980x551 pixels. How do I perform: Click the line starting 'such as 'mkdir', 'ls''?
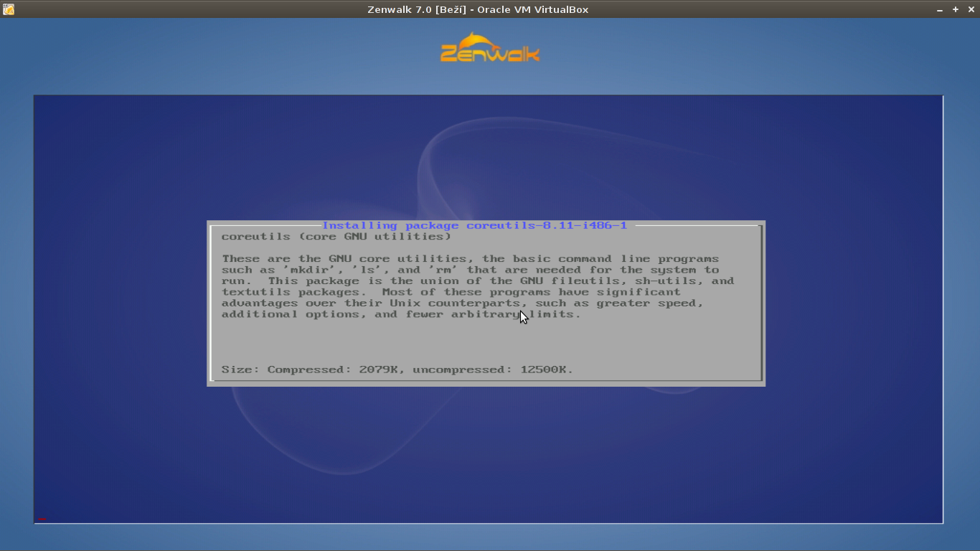[x=470, y=270]
